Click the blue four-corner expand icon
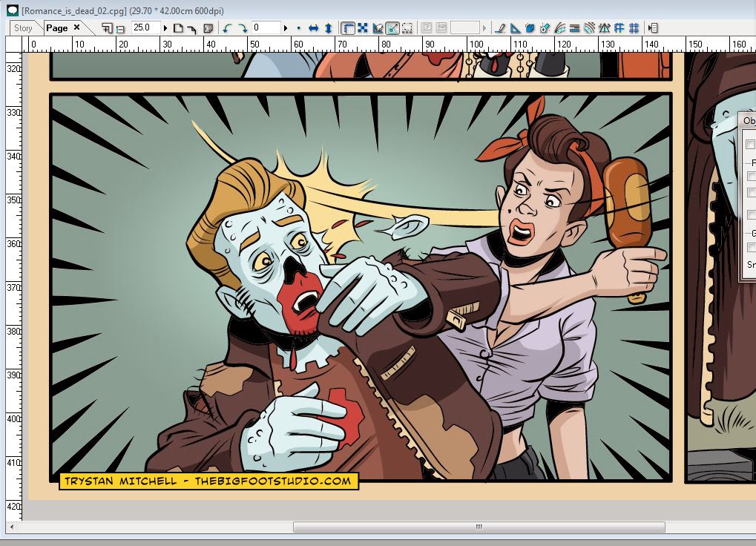This screenshot has width=756, height=546. pos(363,28)
